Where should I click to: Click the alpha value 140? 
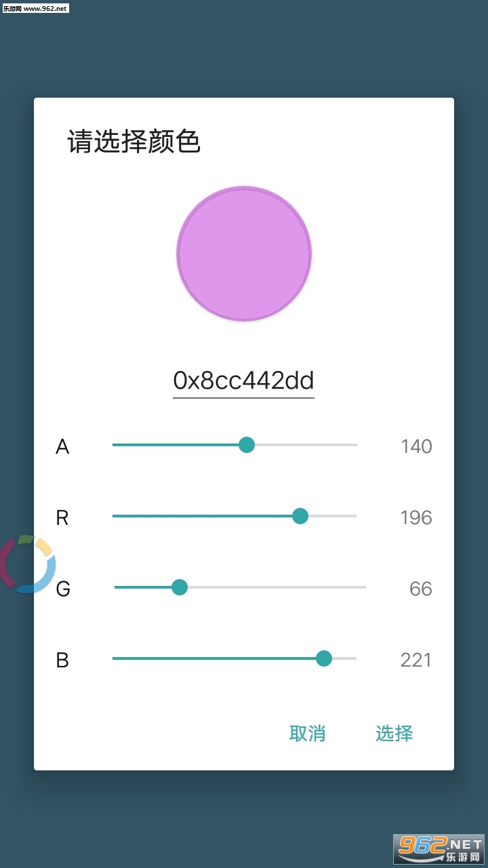[x=416, y=446]
